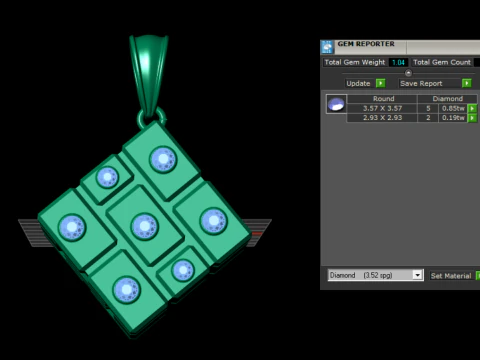The height and width of the screenshot is (360, 480).
Task: Collapse the panel with the small circular arrow
Action: 408,73
